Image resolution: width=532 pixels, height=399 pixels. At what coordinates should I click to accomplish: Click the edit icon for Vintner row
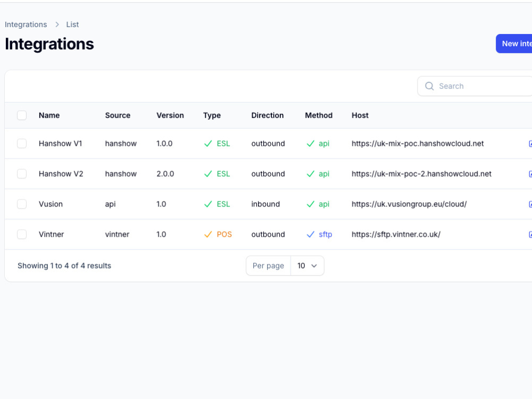(x=530, y=234)
